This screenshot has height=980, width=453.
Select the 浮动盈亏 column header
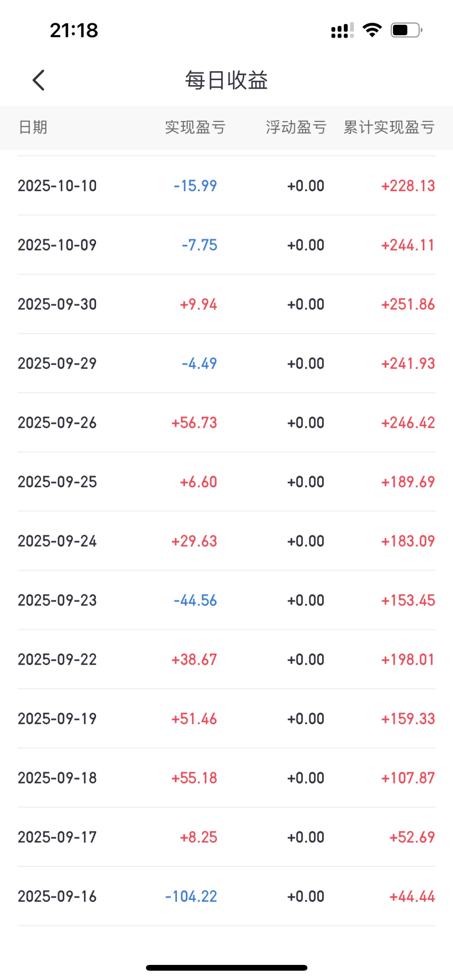pyautogui.click(x=296, y=127)
